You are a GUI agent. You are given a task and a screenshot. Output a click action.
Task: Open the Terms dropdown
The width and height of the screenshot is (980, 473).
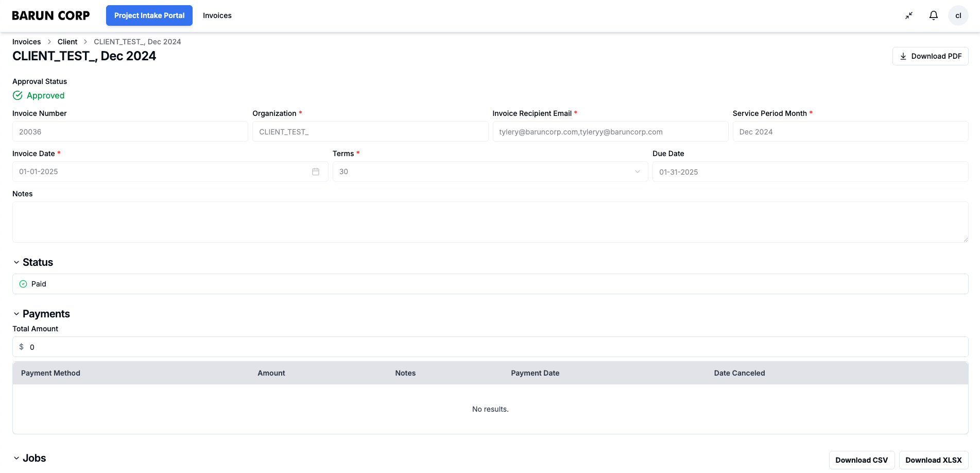[490, 172]
